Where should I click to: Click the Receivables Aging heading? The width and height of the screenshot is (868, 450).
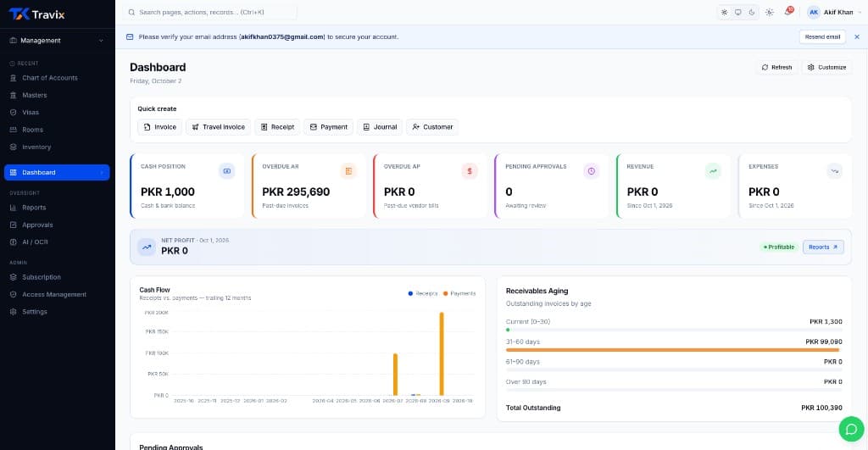click(537, 292)
